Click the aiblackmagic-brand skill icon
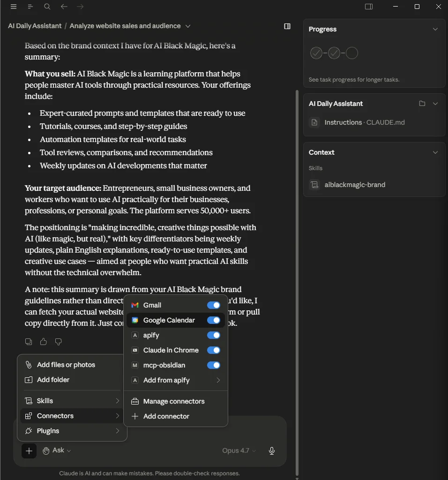This screenshot has width=448, height=480. click(314, 185)
